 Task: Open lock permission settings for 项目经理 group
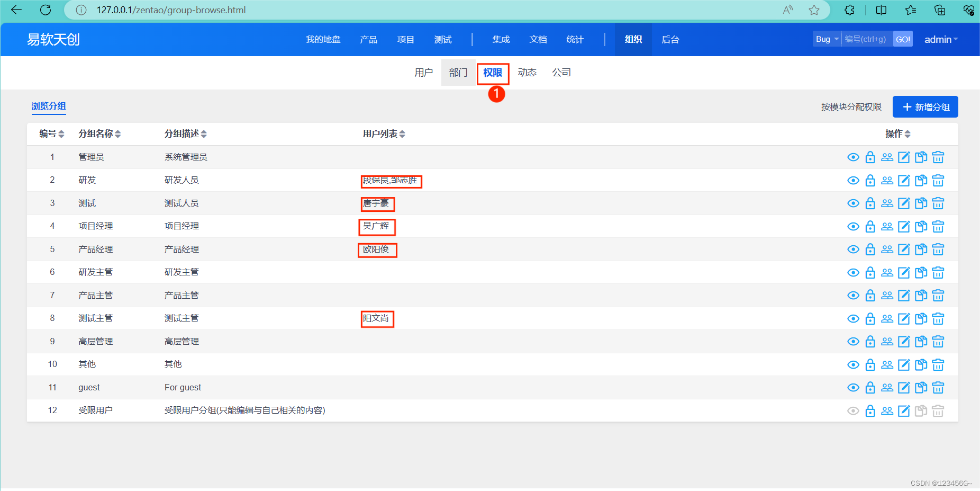point(870,227)
